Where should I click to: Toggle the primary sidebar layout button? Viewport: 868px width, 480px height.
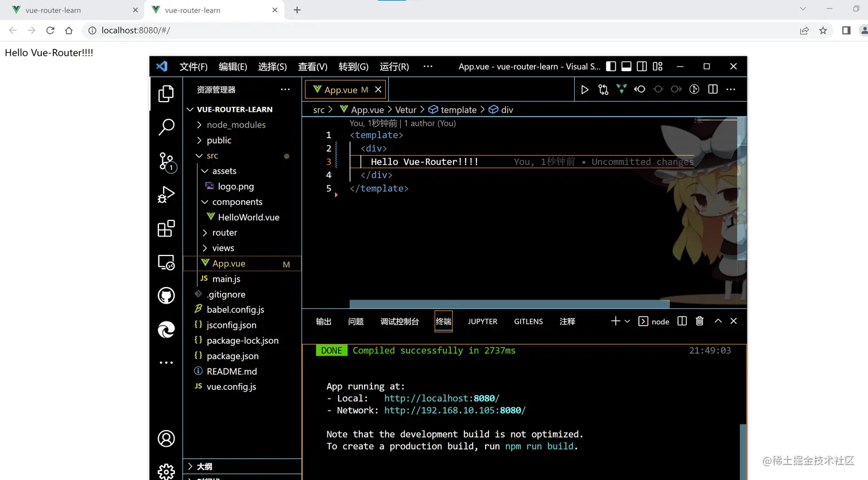click(611, 67)
